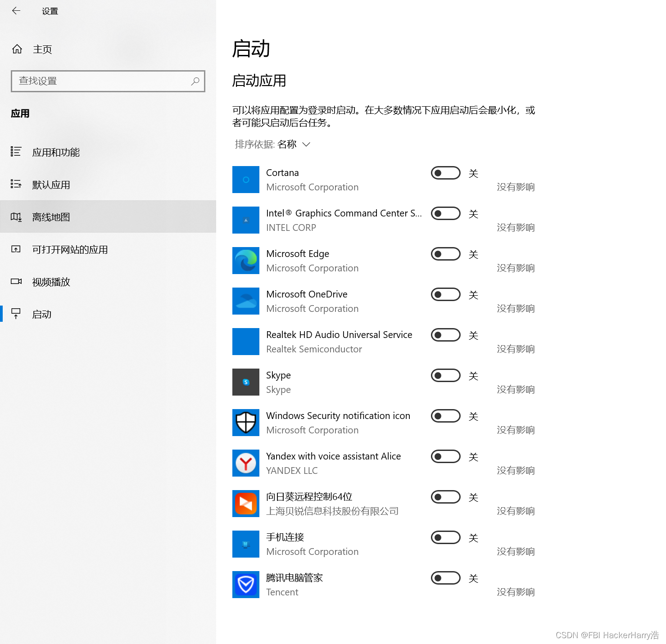Click Yandex with voice assistant Alice text
Screen dimensions: 666x644
tap(333, 456)
